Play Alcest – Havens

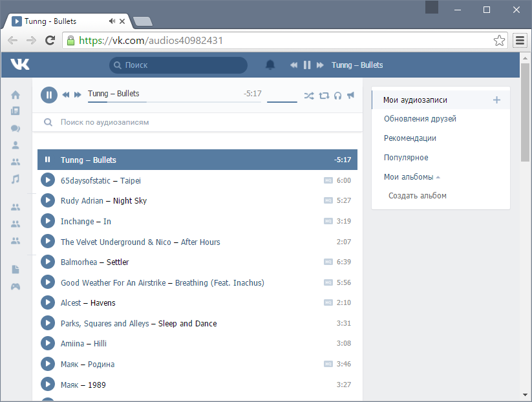pyautogui.click(x=48, y=302)
